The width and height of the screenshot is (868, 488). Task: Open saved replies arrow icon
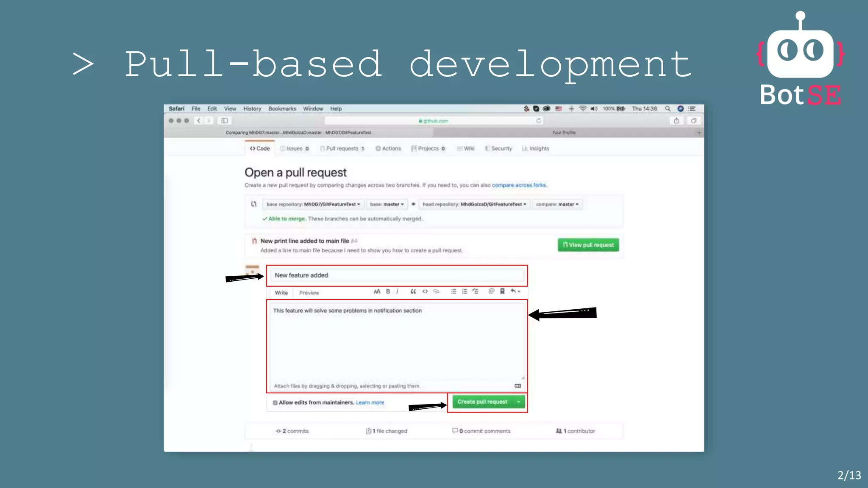click(x=515, y=291)
